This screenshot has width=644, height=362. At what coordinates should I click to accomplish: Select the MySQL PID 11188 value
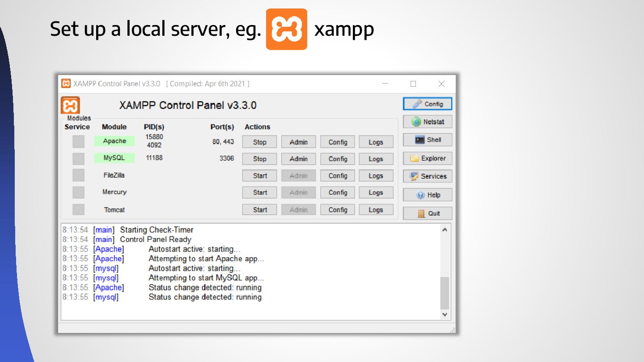[x=154, y=158]
